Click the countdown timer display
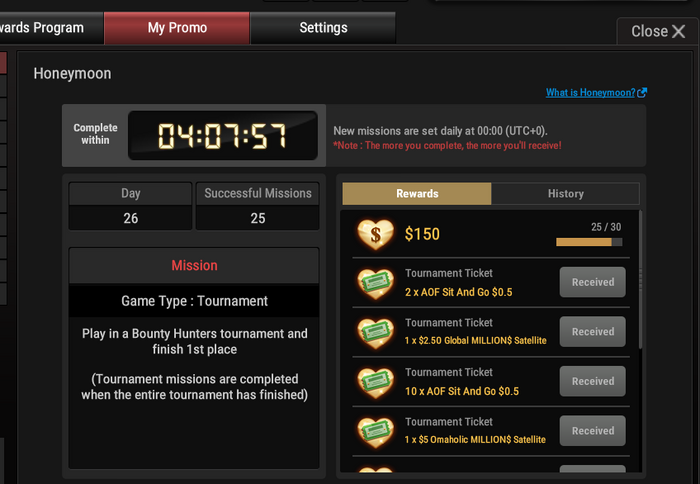 pyautogui.click(x=222, y=136)
